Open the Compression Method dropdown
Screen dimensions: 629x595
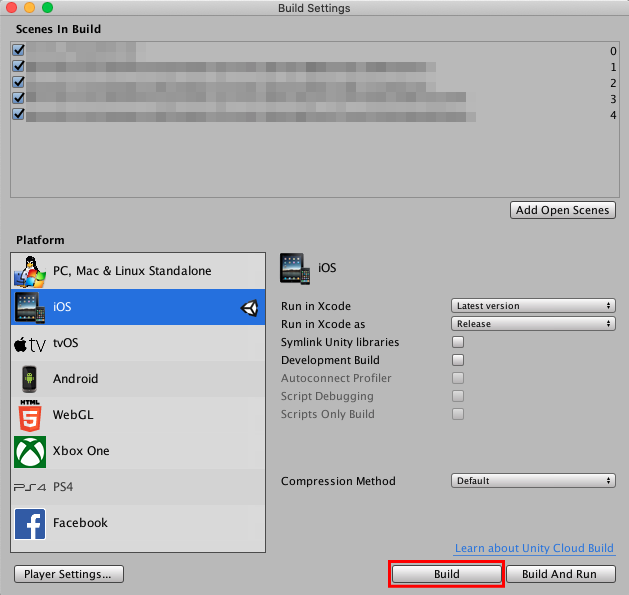(x=533, y=481)
